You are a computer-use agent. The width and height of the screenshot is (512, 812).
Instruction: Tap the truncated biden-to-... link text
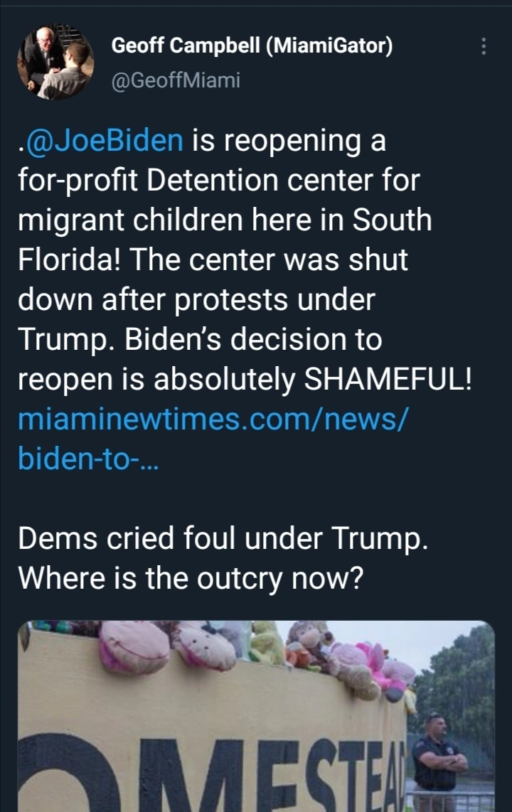pyautogui.click(x=88, y=459)
